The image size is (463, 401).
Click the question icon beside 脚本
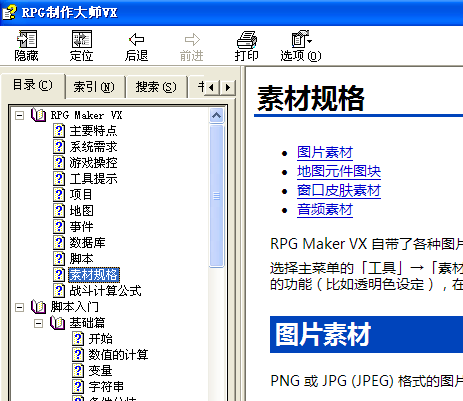click(59, 259)
